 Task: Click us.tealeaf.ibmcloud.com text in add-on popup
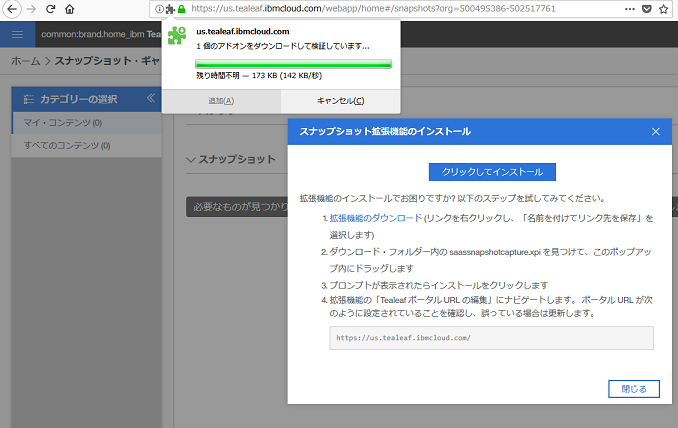[243, 32]
